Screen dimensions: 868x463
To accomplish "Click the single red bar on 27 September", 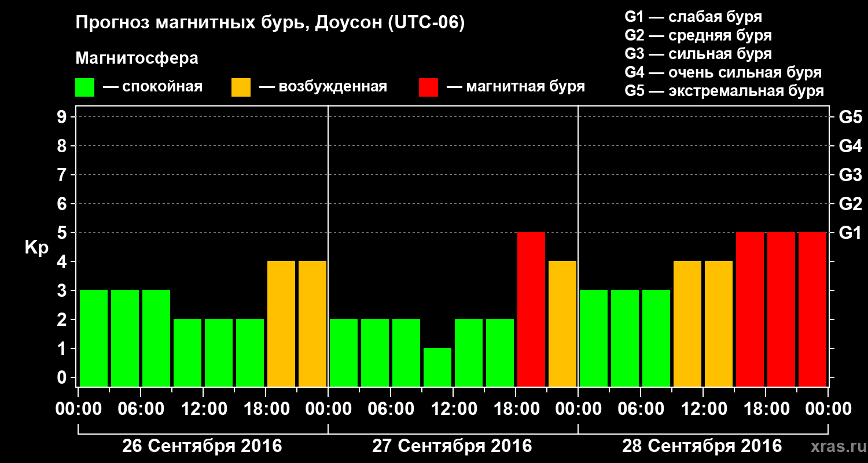I will coord(531,309).
